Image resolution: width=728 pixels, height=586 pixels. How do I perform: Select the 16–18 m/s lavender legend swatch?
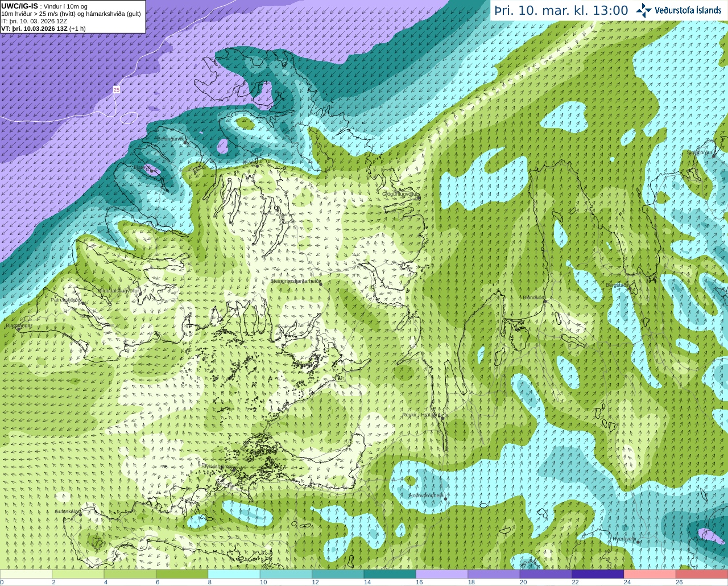point(442,574)
